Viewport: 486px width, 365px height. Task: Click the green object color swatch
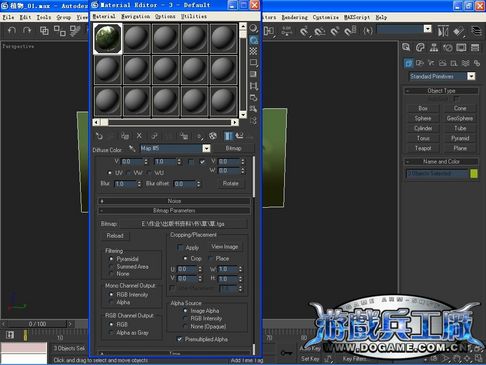(474, 174)
